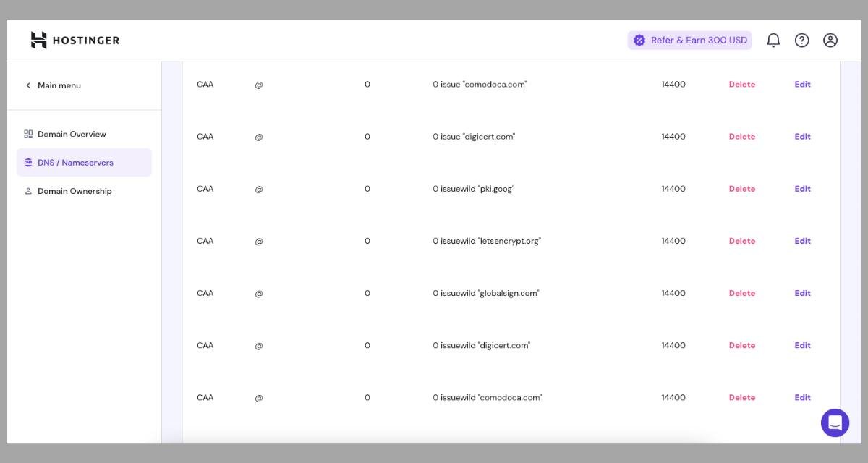The image size is (868, 463).
Task: Delete the issuewild "pki.goog" record
Action: click(x=741, y=189)
